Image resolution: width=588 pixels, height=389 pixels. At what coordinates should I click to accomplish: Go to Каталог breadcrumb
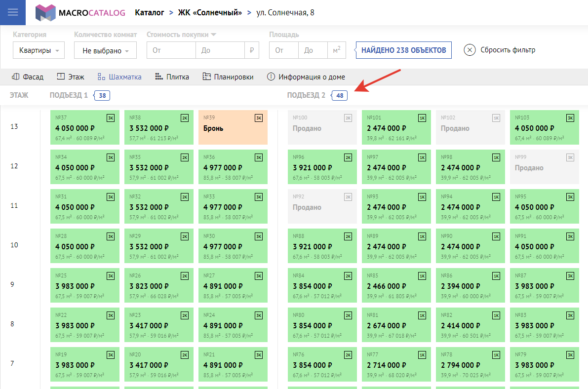tap(149, 13)
